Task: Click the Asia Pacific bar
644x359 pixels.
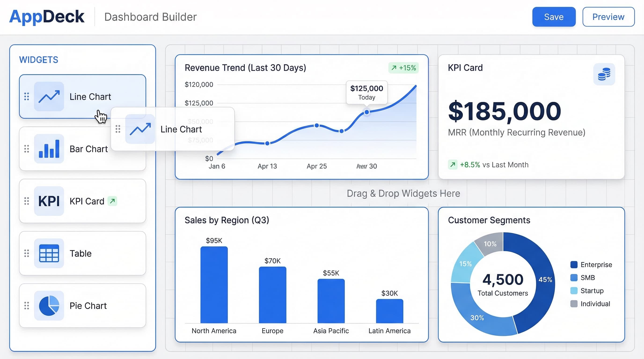Action: click(331, 301)
